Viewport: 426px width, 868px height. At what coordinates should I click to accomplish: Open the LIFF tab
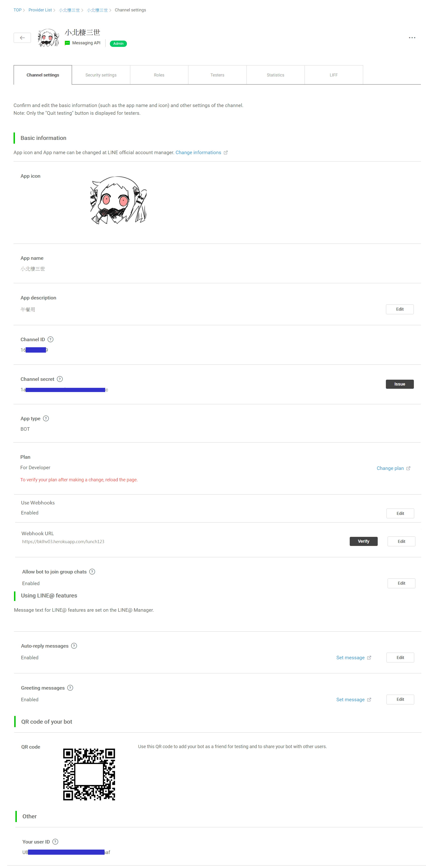click(333, 75)
